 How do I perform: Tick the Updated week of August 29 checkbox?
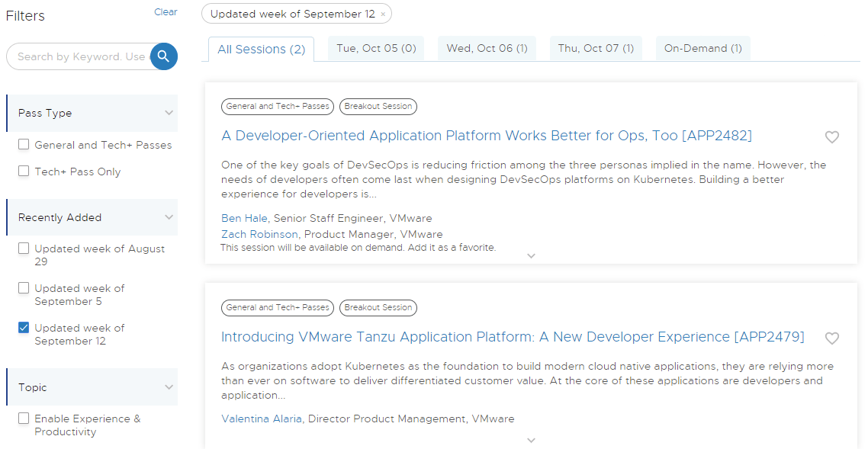24,249
